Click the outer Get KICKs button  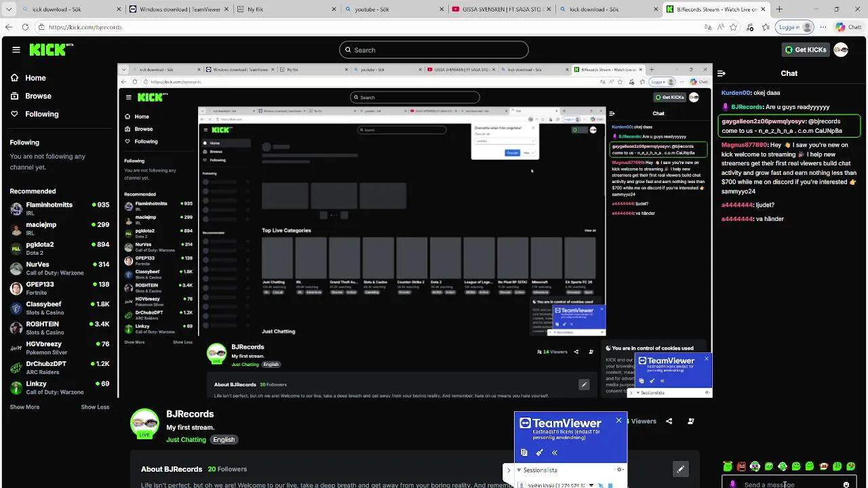point(806,49)
